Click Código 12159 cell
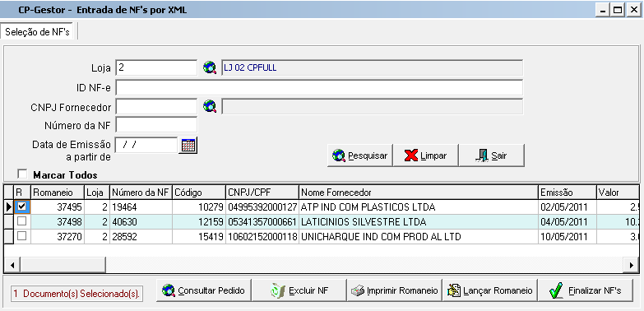 (x=199, y=222)
